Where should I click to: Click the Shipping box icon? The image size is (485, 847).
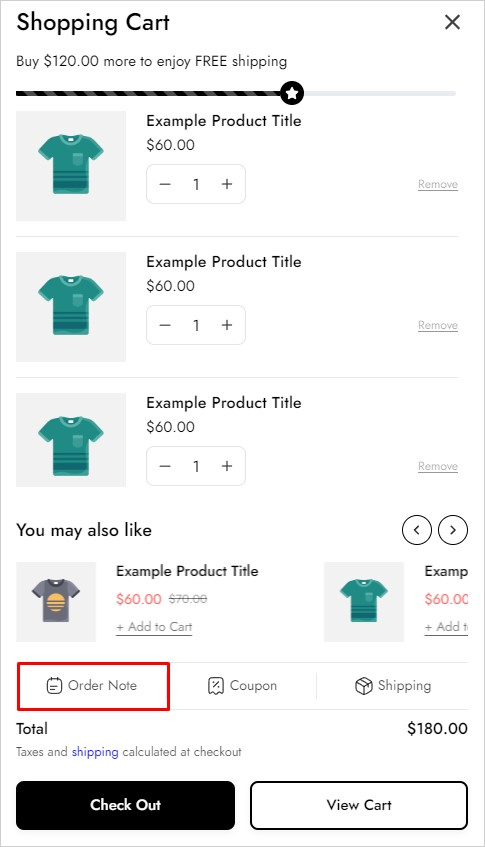pyautogui.click(x=363, y=686)
